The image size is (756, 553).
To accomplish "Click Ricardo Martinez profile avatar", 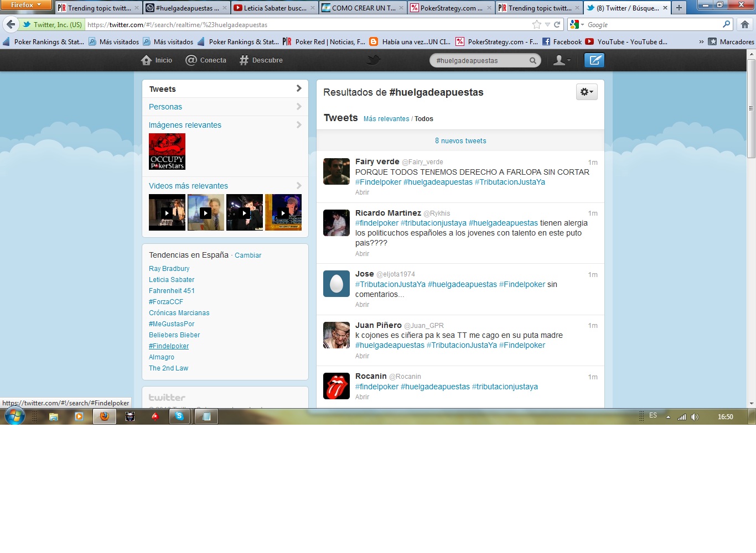I will [x=336, y=223].
